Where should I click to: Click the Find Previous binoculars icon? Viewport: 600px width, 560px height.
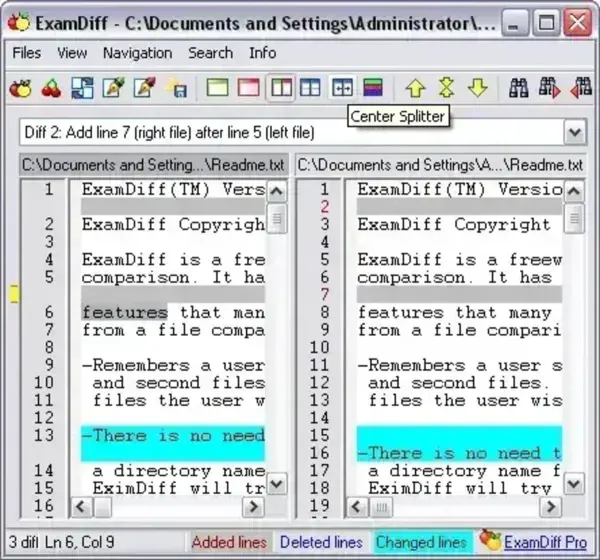581,88
